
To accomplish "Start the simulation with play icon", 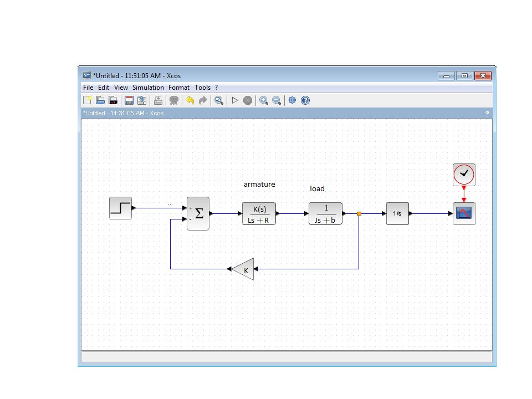I will (x=235, y=100).
